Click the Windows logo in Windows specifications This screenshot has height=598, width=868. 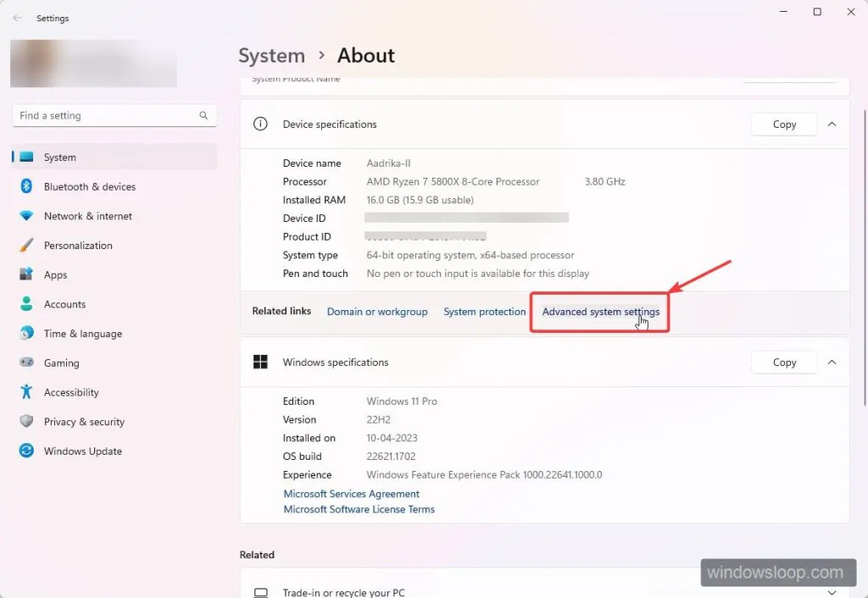[260, 362]
